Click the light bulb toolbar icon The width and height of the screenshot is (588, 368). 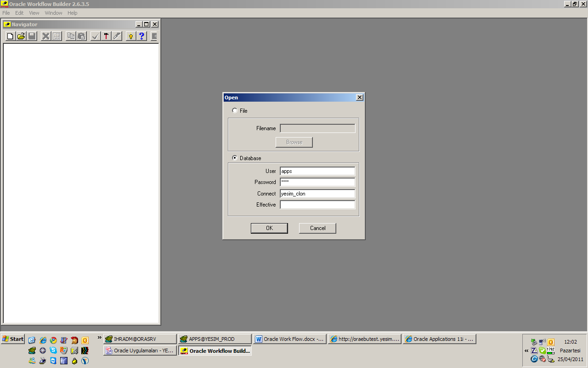coord(131,36)
